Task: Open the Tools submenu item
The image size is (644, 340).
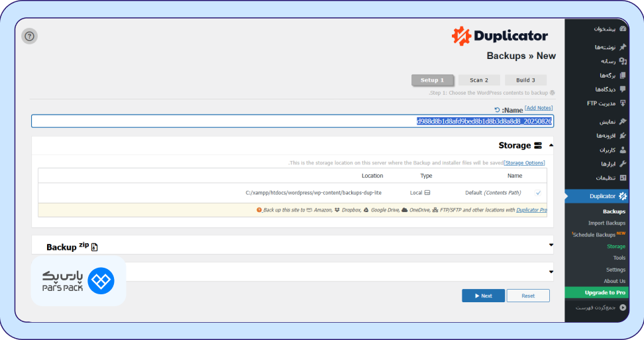Action: click(x=619, y=258)
